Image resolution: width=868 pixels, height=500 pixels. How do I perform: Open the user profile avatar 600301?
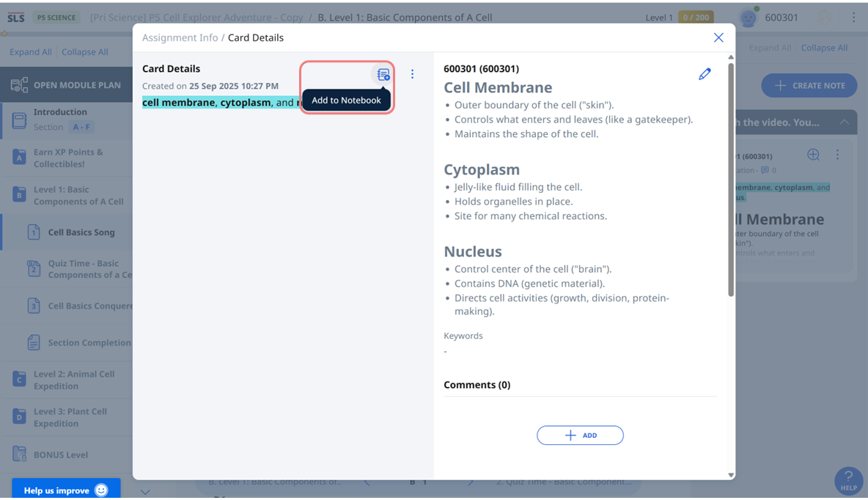pos(748,18)
